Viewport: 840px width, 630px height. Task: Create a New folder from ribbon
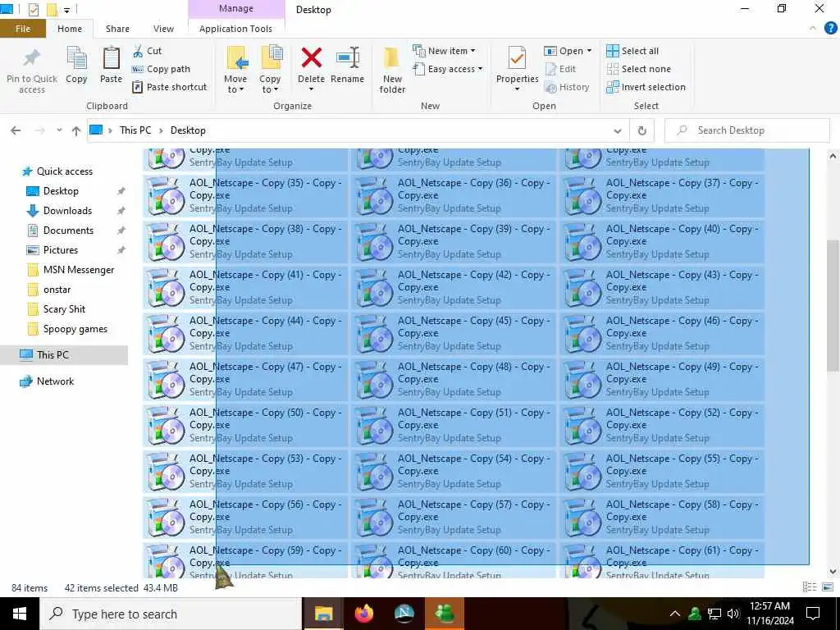tap(392, 70)
